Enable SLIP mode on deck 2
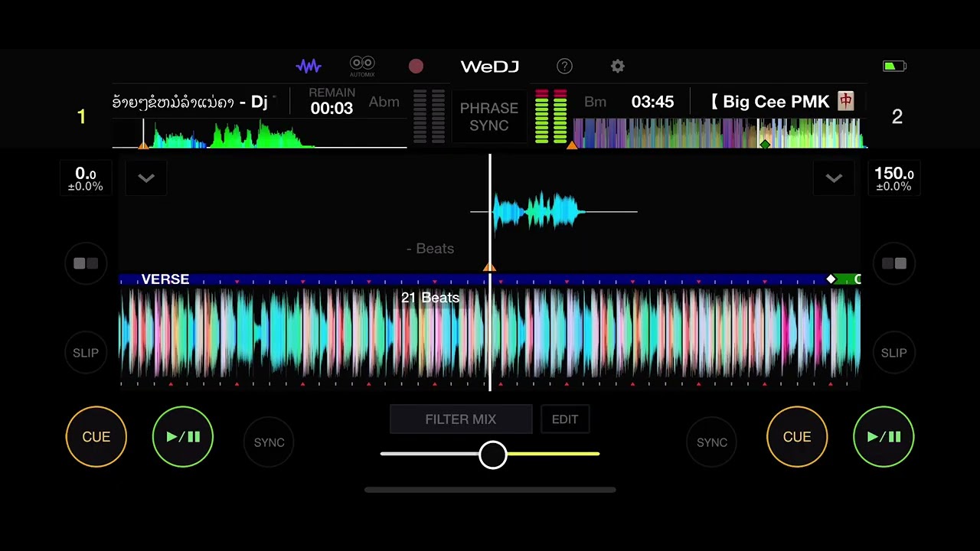Screen dimensions: 980x551 (x=893, y=353)
